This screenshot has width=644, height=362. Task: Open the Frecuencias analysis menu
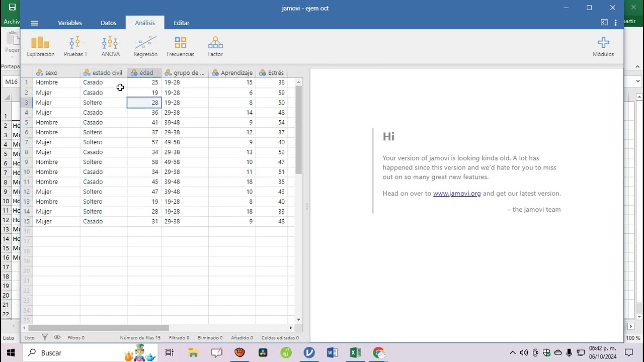pos(180,47)
